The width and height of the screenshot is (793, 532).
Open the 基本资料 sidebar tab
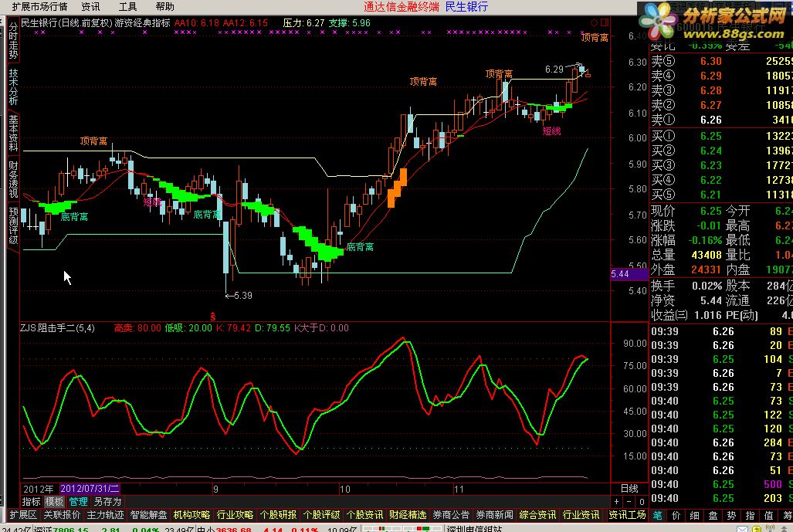[13, 133]
